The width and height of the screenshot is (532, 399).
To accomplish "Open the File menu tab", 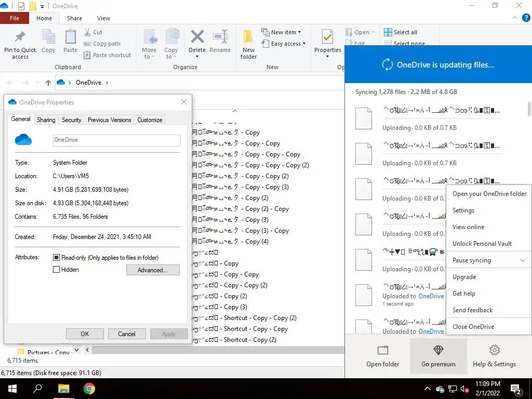I will [x=15, y=18].
